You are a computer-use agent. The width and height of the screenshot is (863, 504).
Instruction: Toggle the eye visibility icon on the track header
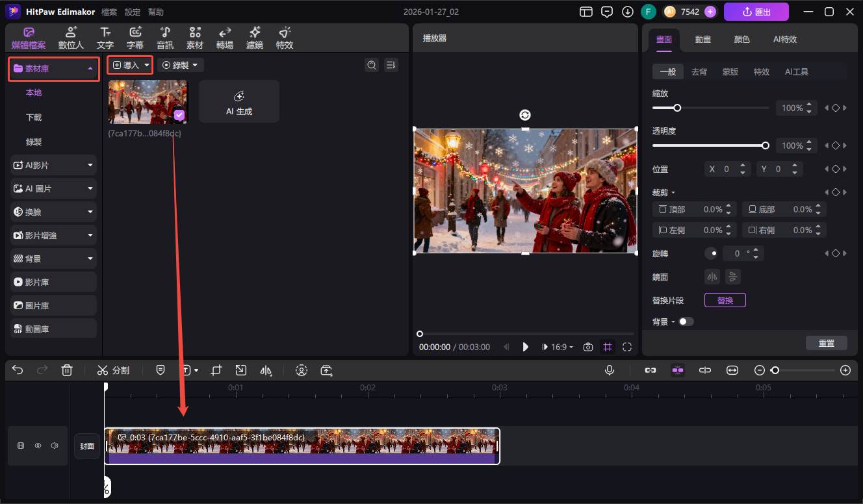coord(38,445)
